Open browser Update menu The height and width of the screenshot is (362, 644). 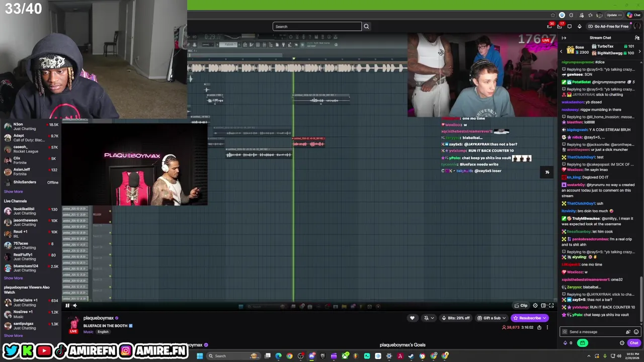tap(613, 15)
